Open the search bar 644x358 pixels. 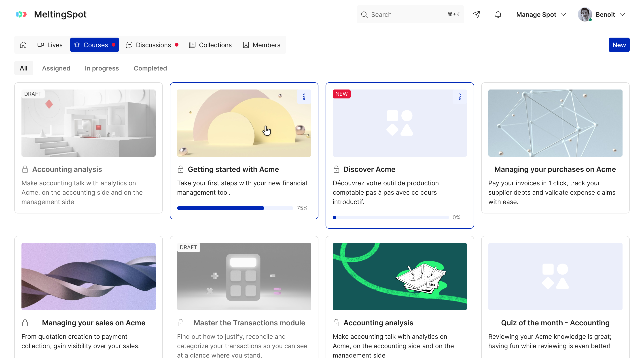(410, 14)
